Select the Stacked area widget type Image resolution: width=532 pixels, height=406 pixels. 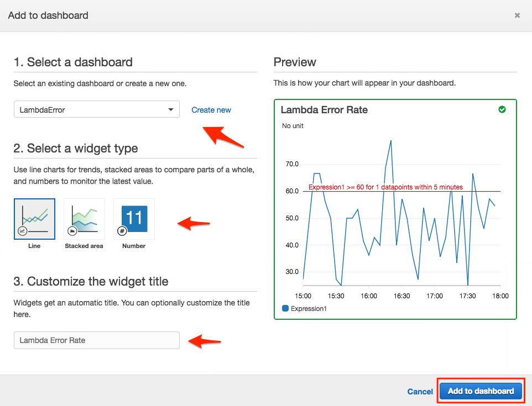pos(84,219)
